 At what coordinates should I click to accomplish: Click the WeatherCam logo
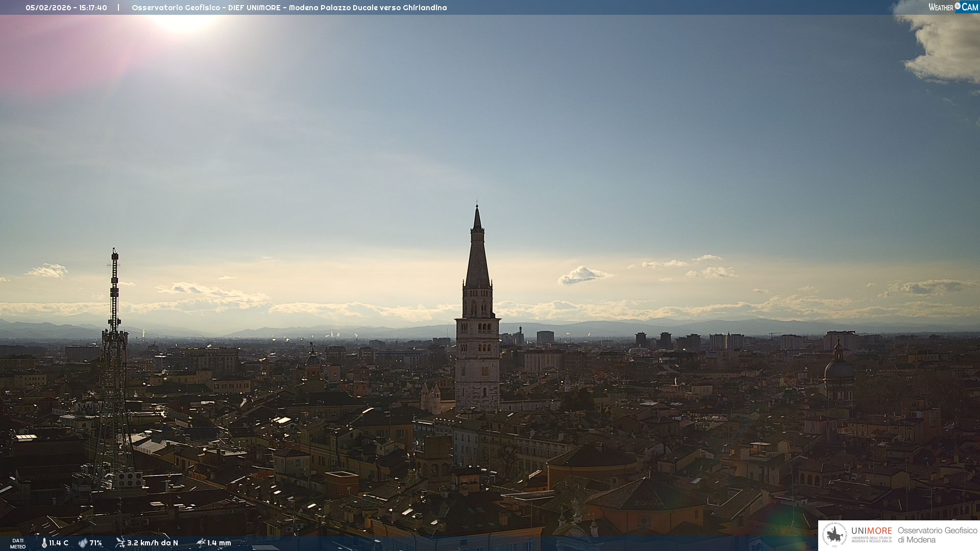[953, 7]
